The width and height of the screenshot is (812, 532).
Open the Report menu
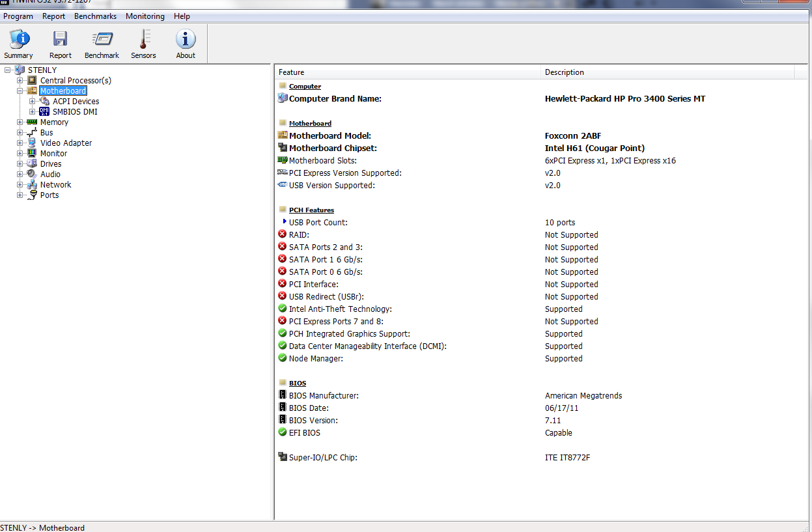coord(54,16)
